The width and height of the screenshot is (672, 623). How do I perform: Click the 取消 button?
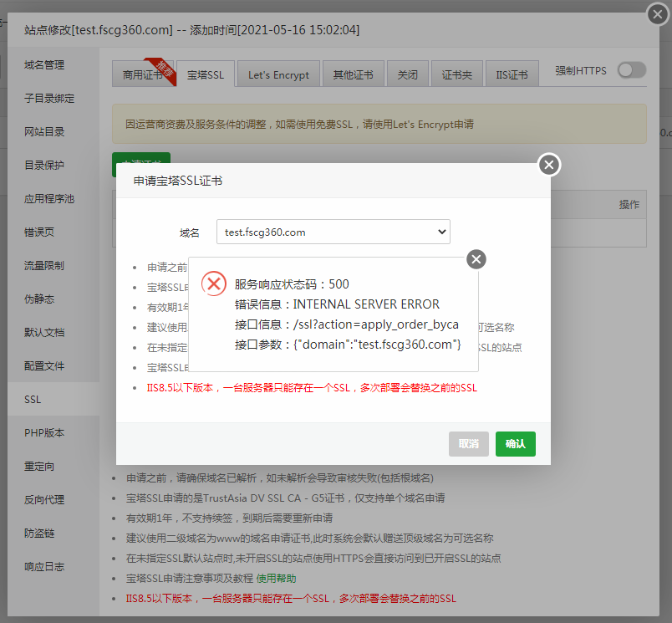[x=469, y=444]
